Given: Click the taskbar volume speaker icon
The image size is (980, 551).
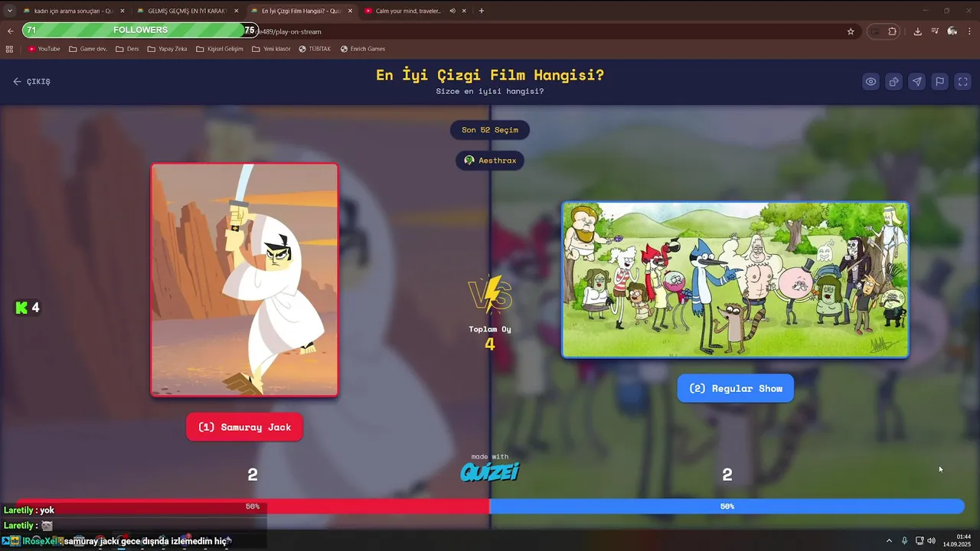Looking at the screenshot, I should [x=932, y=540].
